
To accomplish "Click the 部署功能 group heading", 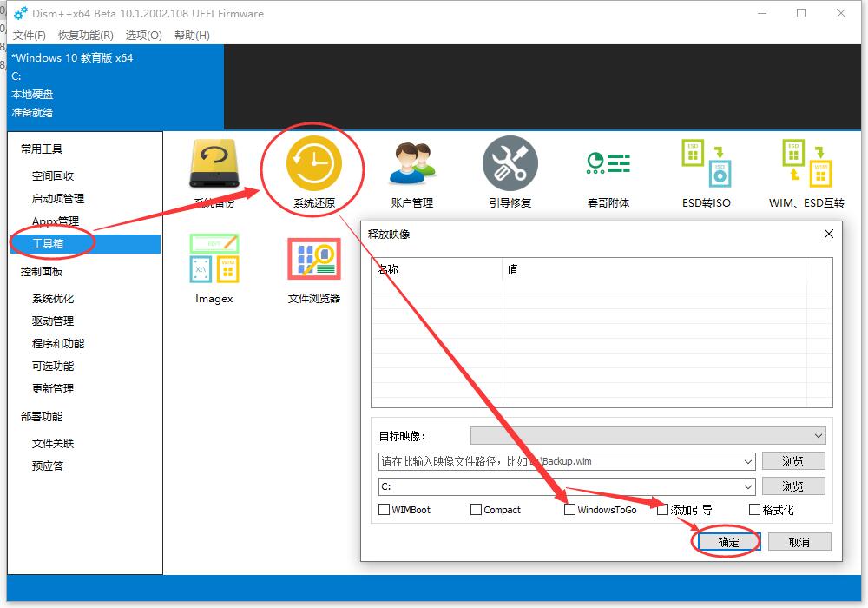I will click(42, 416).
